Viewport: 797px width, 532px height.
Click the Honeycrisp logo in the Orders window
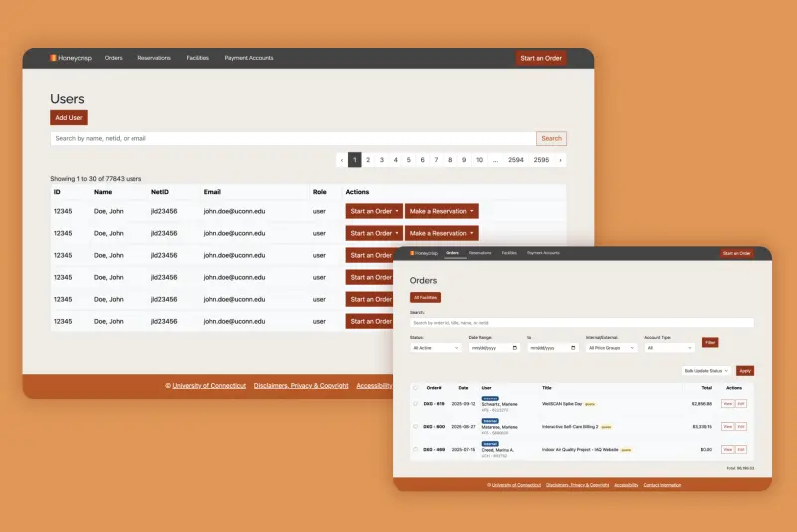click(x=425, y=253)
